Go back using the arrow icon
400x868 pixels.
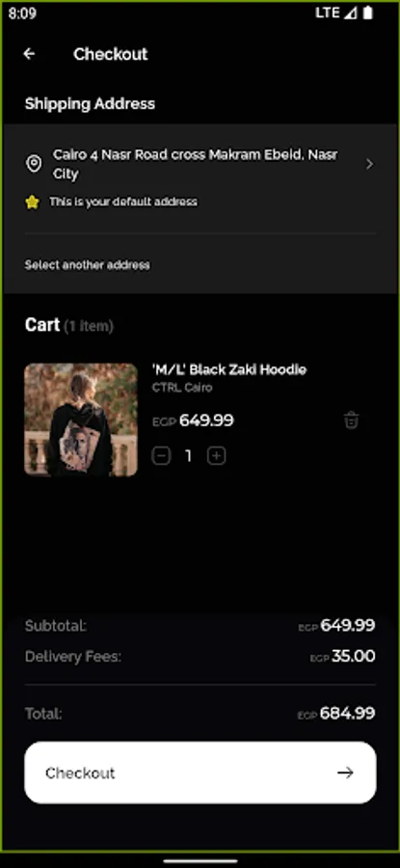tap(29, 54)
